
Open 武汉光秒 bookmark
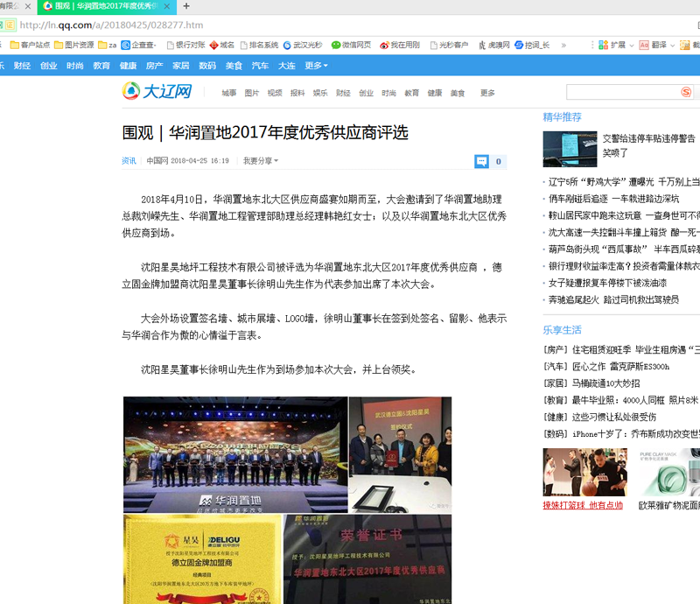303,45
